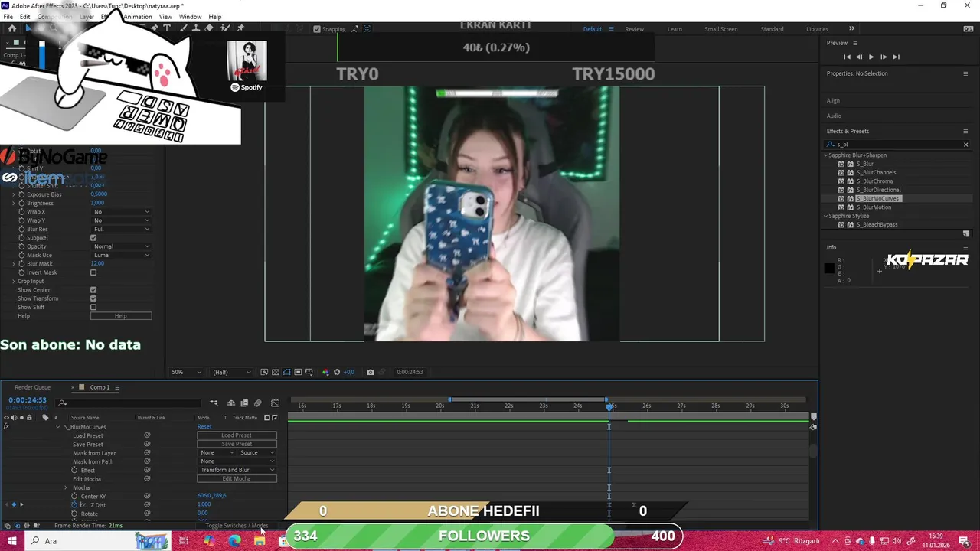Click Save Preset button in timeline
The image size is (980, 551).
click(x=237, y=444)
